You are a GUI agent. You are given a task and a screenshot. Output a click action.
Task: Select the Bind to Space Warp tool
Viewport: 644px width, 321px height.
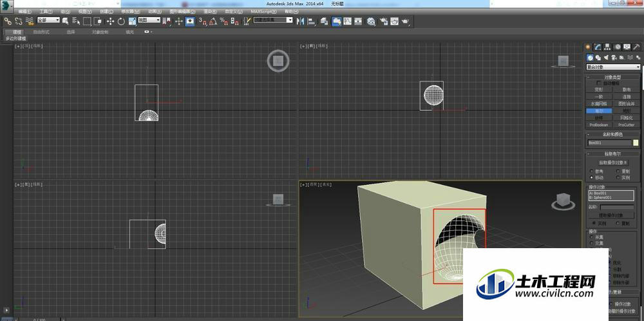pyautogui.click(x=29, y=21)
